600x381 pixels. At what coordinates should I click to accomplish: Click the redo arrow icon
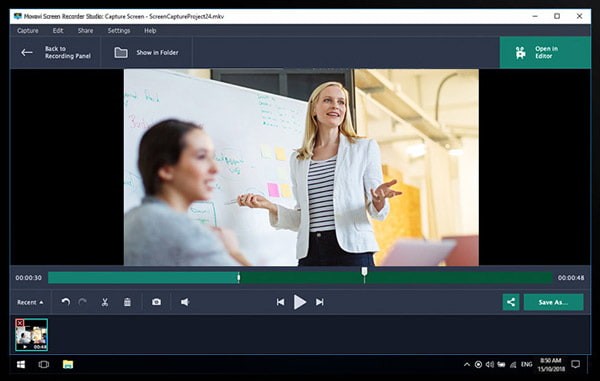(x=83, y=302)
